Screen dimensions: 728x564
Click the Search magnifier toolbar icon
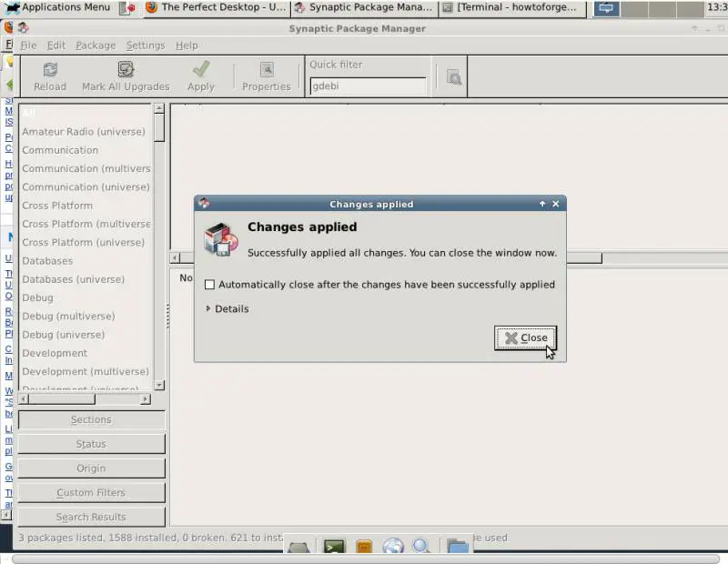(x=453, y=78)
